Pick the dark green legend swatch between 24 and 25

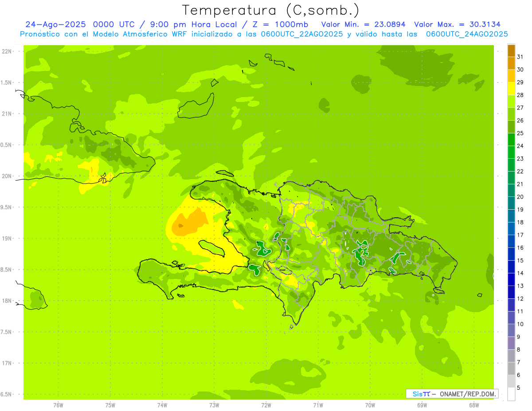511,139
